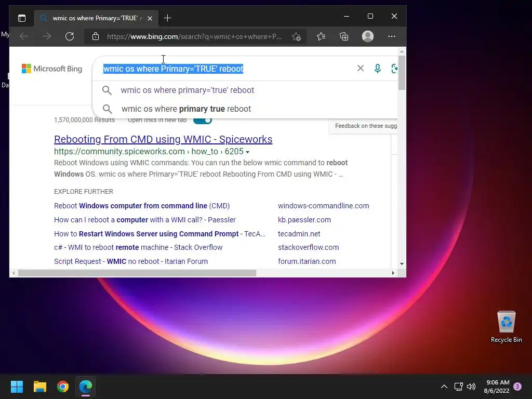Open Reboot Windows computer from command line link

coord(142,206)
